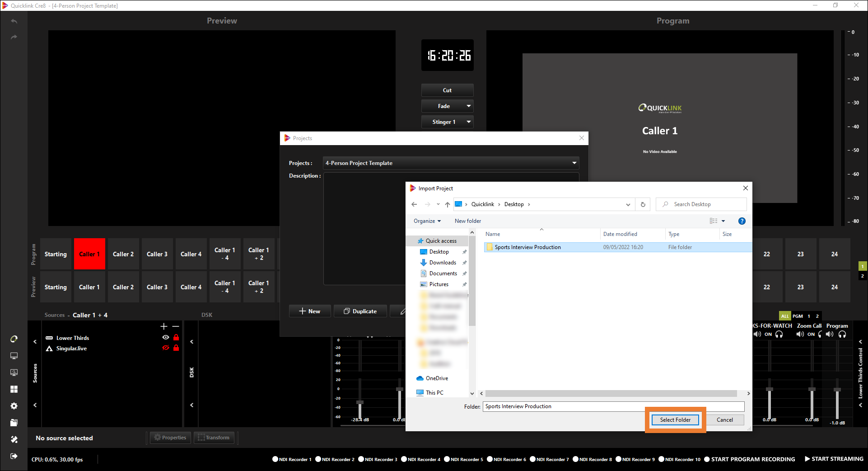Open the view options dropdown
Viewport: 868px width, 471px height.
tap(723, 221)
